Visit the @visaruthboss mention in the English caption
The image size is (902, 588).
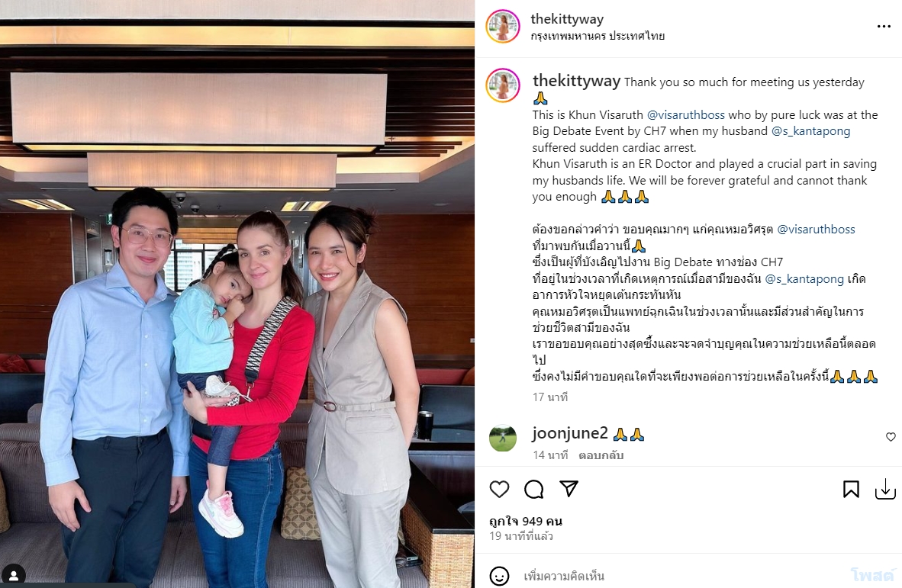[x=686, y=115]
